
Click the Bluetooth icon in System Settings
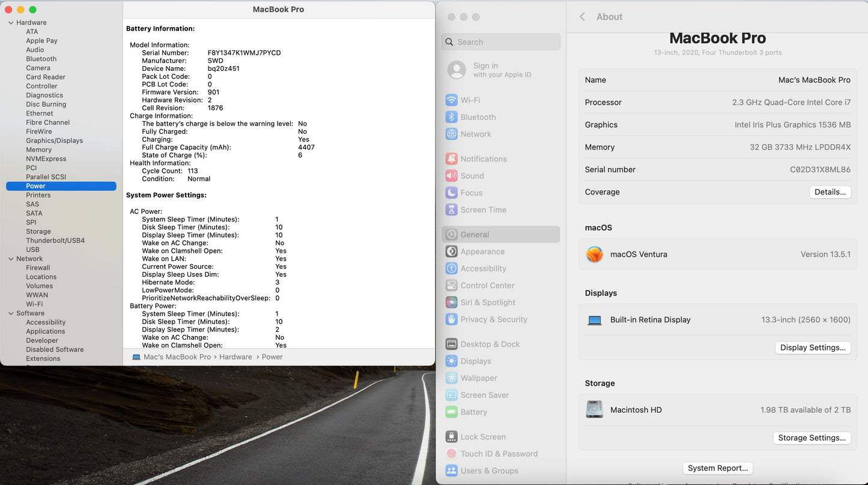tap(451, 117)
